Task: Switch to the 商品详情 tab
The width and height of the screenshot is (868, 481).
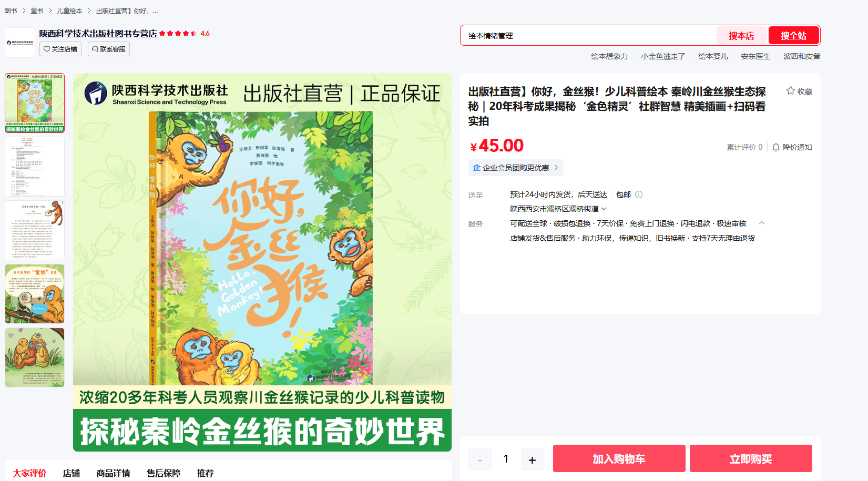Action: pos(113,473)
